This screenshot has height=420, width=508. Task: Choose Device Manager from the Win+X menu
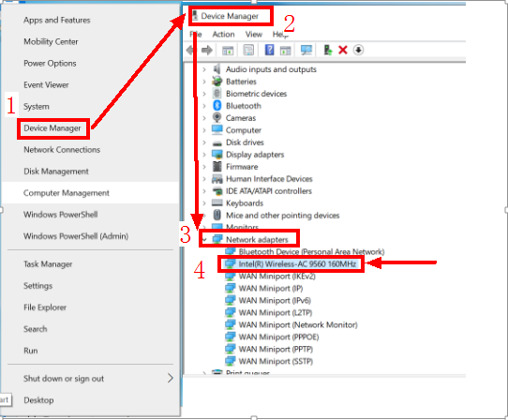52,128
